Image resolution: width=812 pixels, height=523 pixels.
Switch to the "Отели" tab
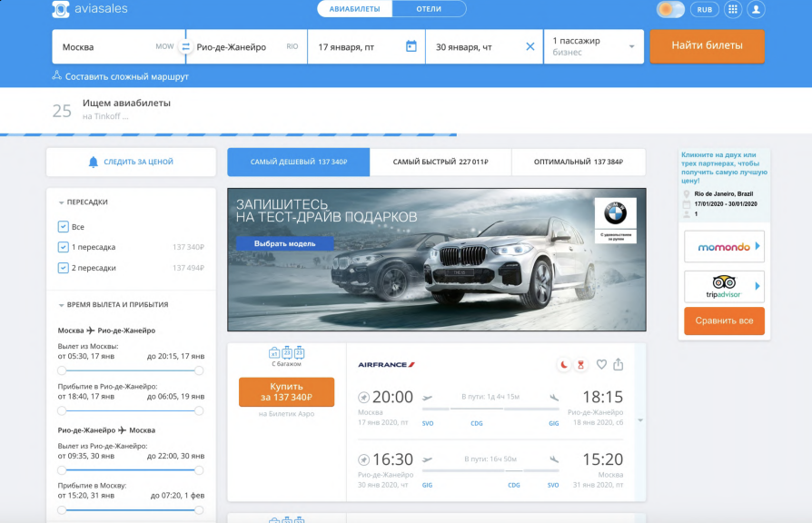pos(429,9)
